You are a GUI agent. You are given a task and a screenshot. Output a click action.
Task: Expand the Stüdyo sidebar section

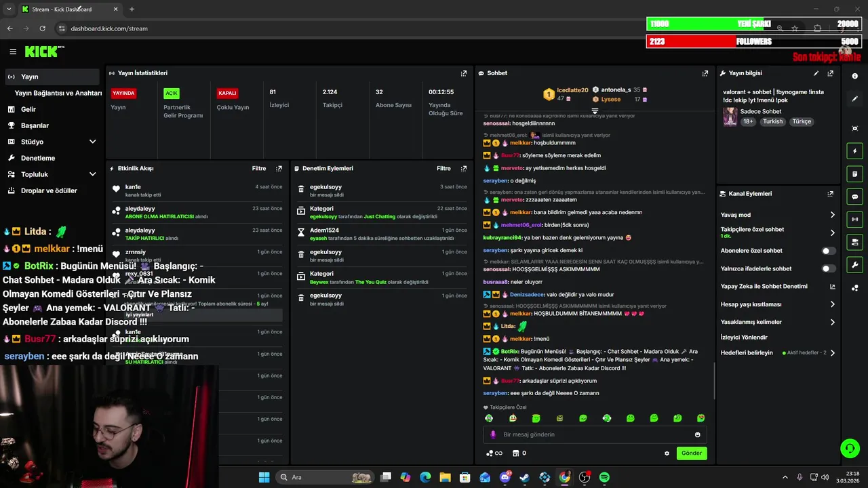92,142
